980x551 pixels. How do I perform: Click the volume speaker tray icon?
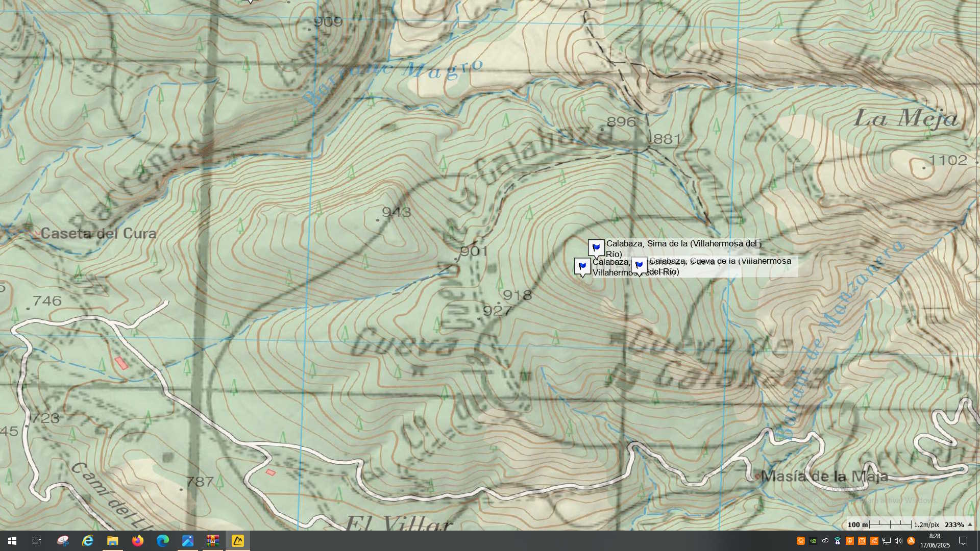[x=898, y=541]
